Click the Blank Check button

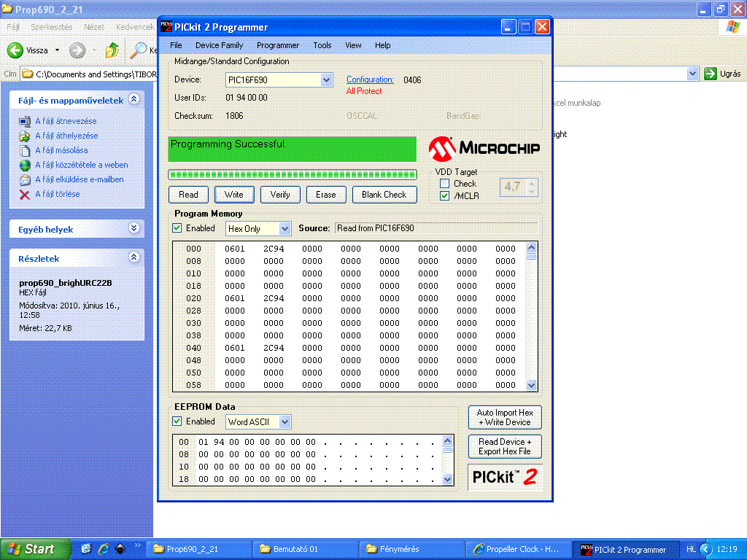point(384,194)
